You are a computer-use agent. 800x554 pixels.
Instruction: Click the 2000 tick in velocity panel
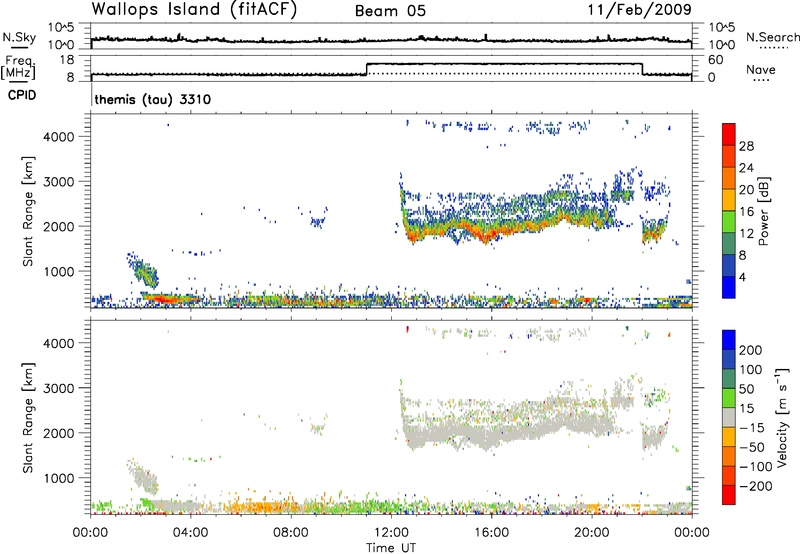pos(58,433)
